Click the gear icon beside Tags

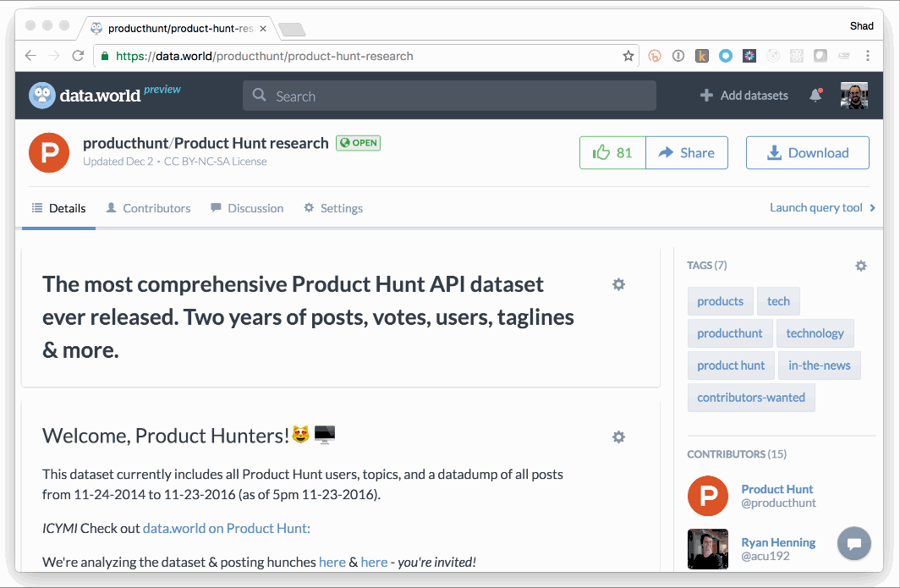point(861,266)
